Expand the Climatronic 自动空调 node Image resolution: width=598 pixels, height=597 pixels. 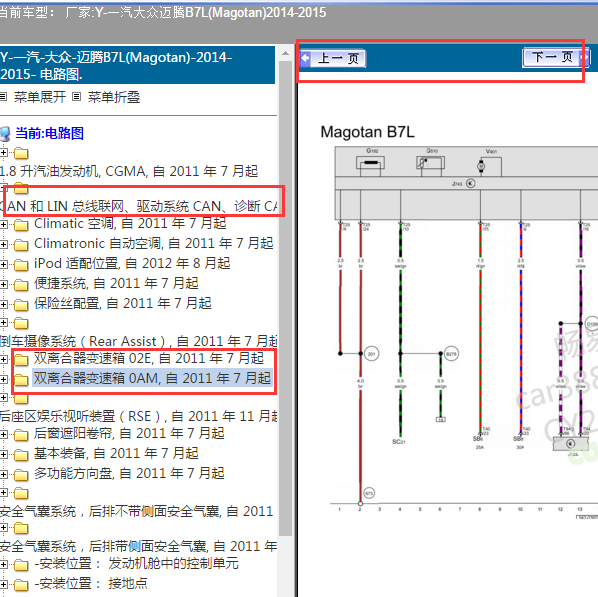coord(3,244)
